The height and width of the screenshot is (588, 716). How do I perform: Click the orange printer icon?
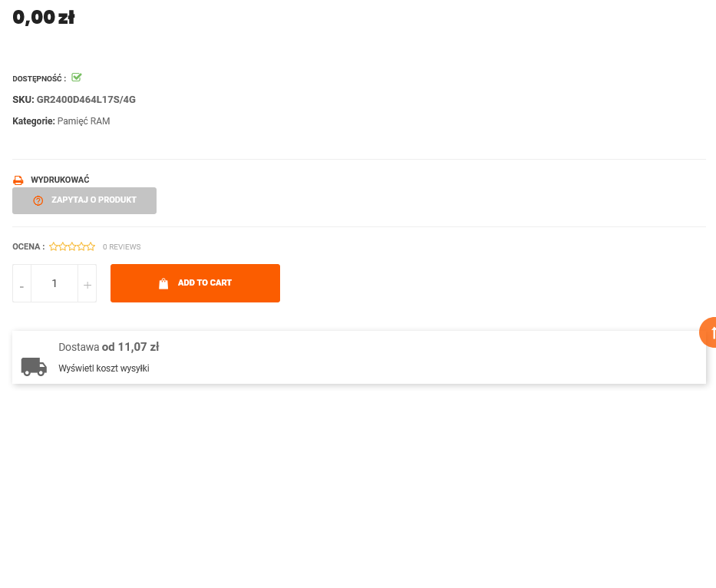point(18,180)
